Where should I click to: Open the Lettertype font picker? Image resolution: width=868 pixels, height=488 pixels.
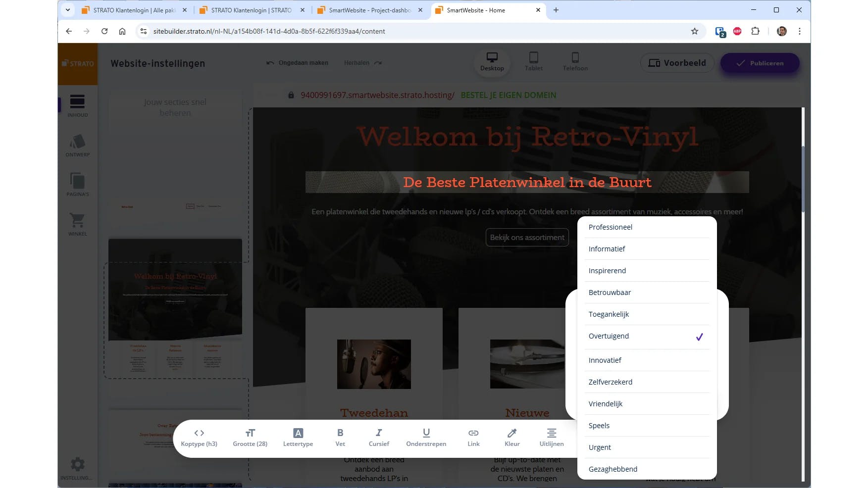tap(298, 438)
